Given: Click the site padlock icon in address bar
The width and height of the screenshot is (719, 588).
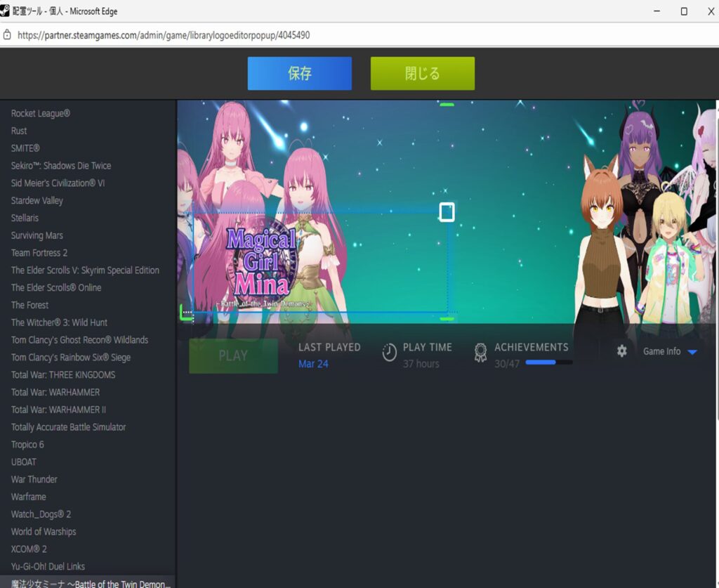Looking at the screenshot, I should coord(8,34).
